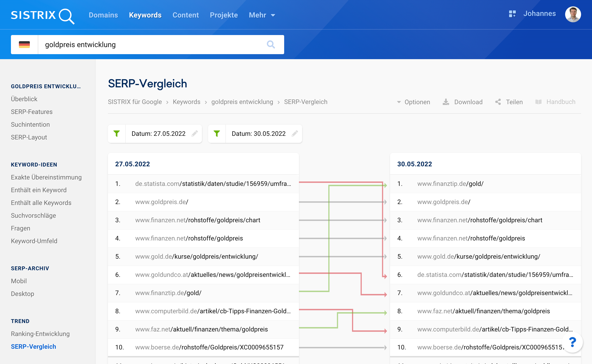
Task: Open the blue help question mark bubble
Action: (572, 342)
